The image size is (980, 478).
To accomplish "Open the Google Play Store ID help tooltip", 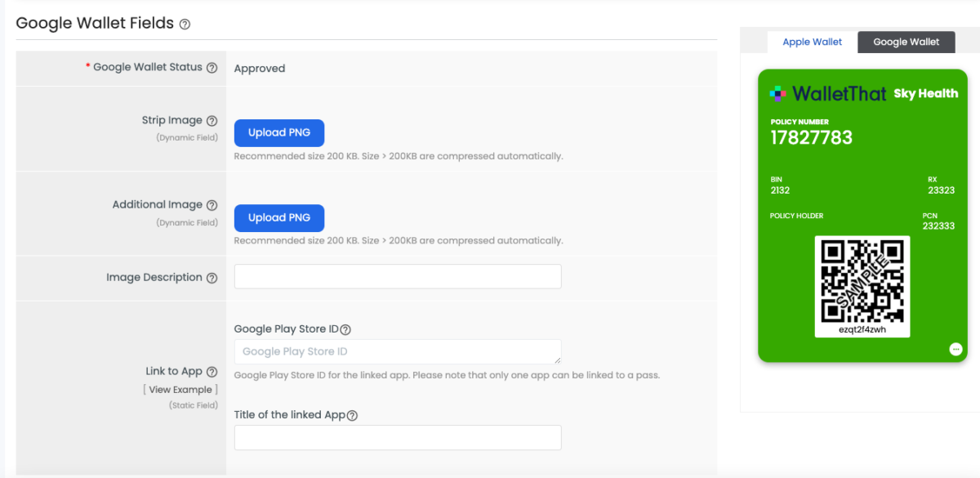I will coord(345,328).
